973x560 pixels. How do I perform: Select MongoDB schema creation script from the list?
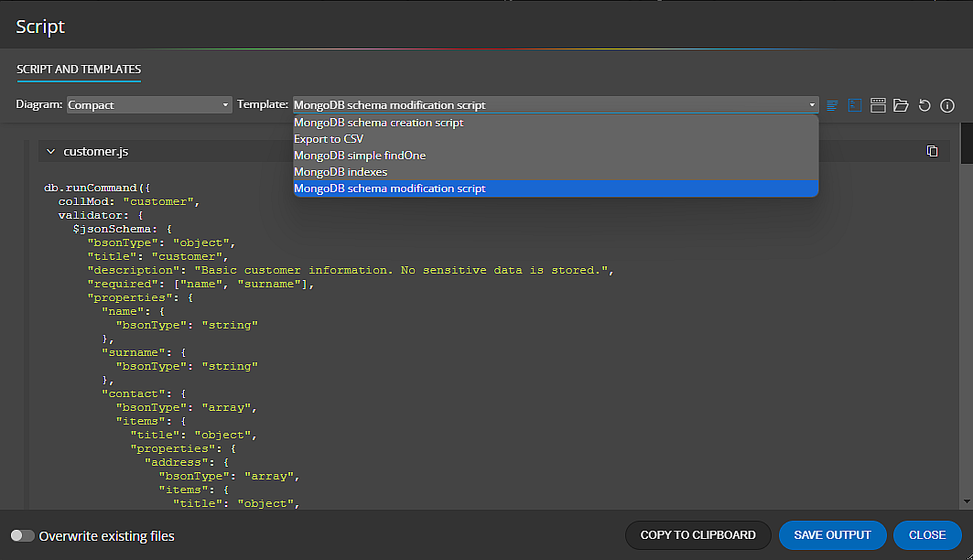[377, 122]
